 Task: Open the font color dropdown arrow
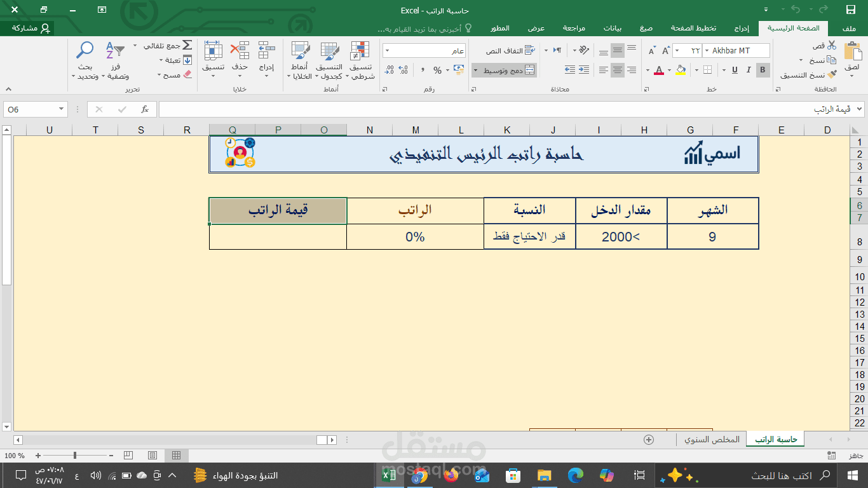pyautogui.click(x=648, y=70)
